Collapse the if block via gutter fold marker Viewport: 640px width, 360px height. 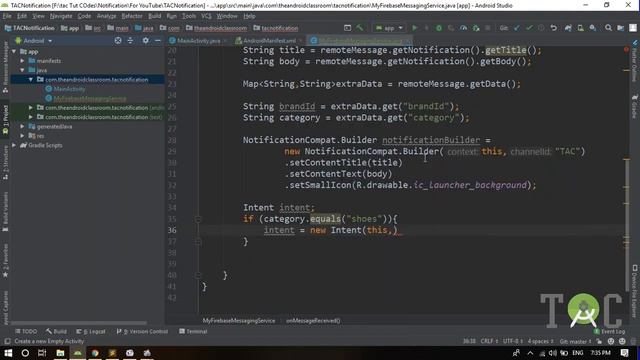(198, 219)
